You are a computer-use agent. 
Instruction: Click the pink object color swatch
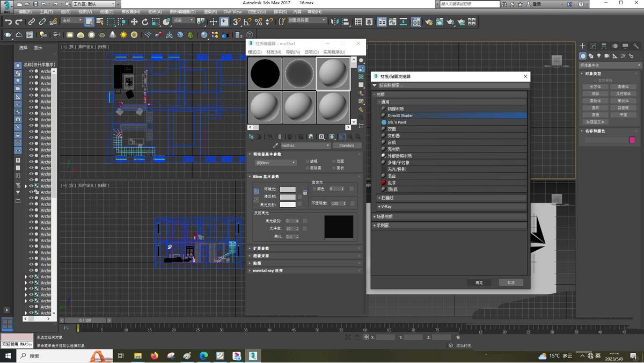coord(632,140)
